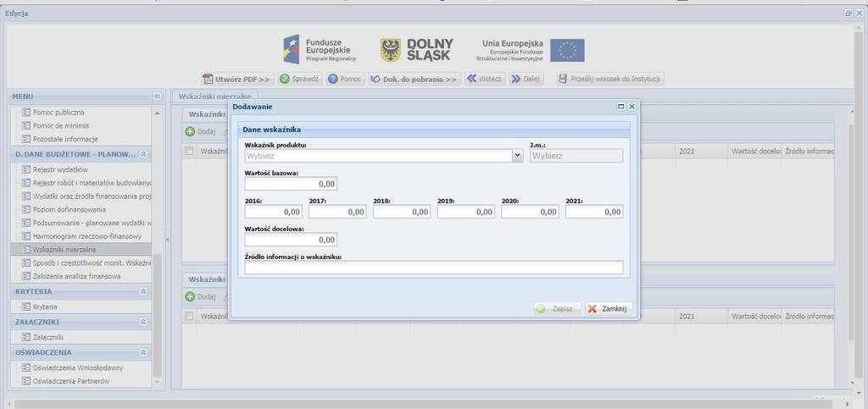Close Dodawanie dialog with X icon

(x=632, y=106)
